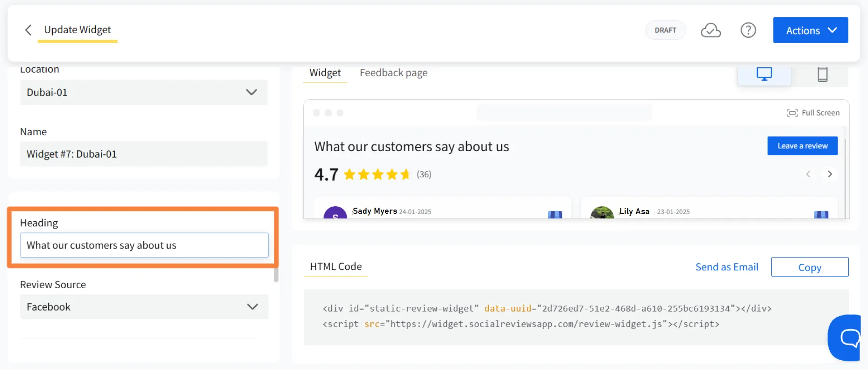The height and width of the screenshot is (370, 868).
Task: Open the Actions dropdown menu
Action: click(x=811, y=30)
